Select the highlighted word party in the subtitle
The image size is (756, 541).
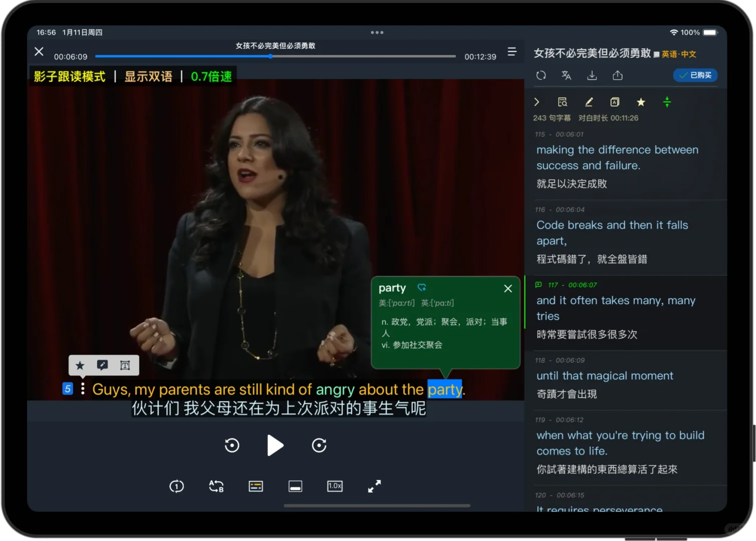click(445, 390)
